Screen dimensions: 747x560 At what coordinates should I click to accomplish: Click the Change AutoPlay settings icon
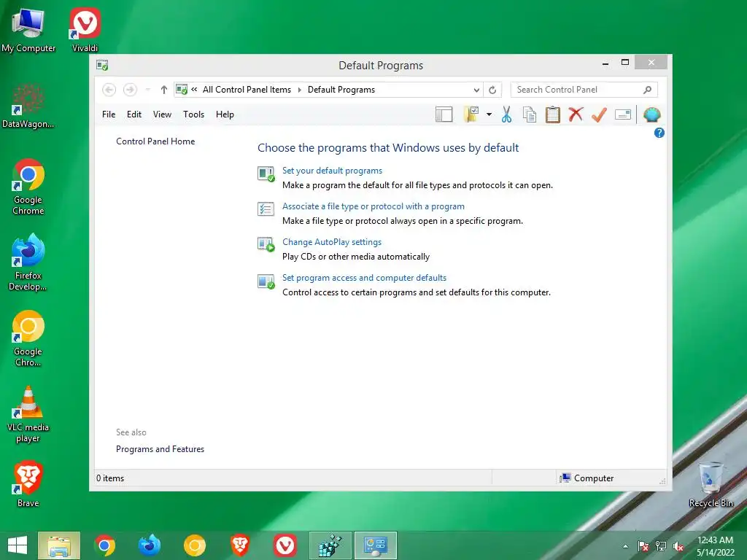[x=266, y=245]
